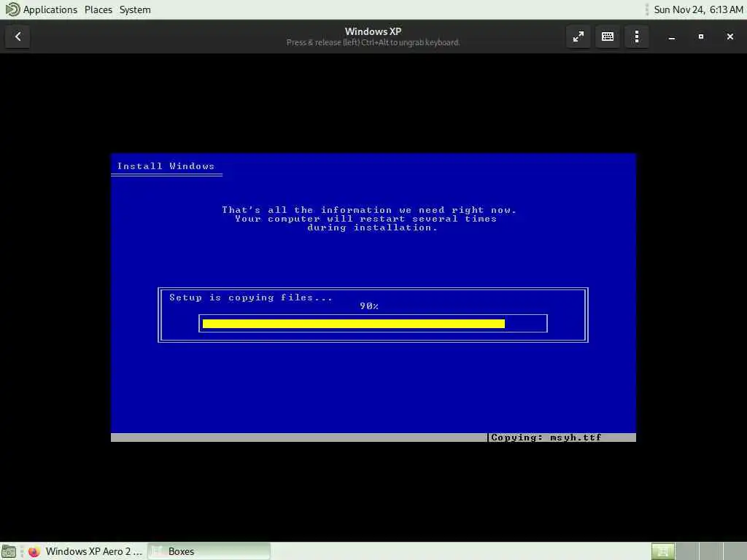The width and height of the screenshot is (747, 560).
Task: Click the 'Setup is copying files...' text
Action: pyautogui.click(x=251, y=297)
